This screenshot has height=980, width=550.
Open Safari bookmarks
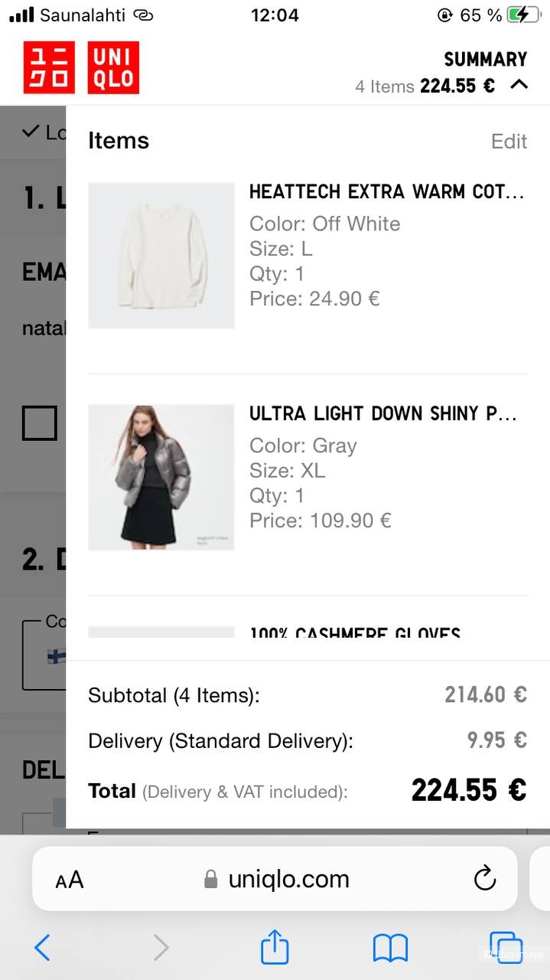point(390,947)
